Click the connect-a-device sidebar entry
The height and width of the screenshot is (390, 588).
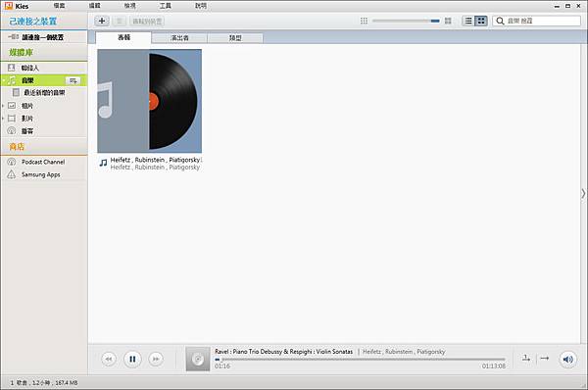point(44,37)
